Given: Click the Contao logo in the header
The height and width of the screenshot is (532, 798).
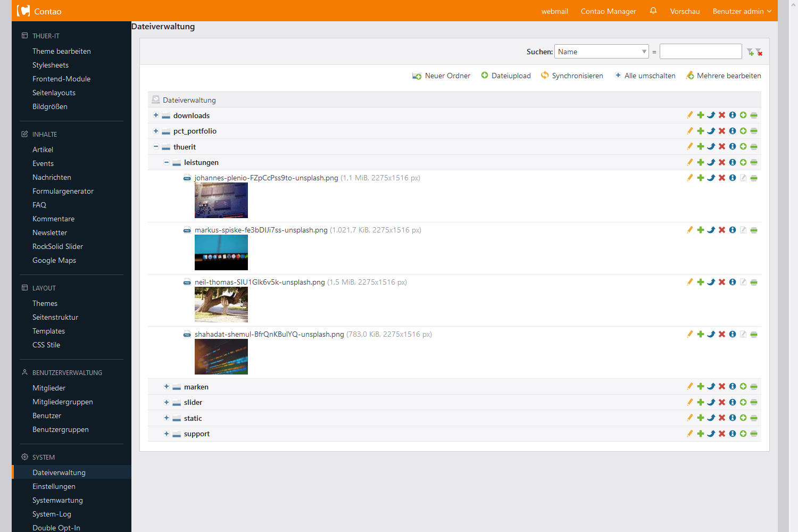Looking at the screenshot, I should coord(23,11).
